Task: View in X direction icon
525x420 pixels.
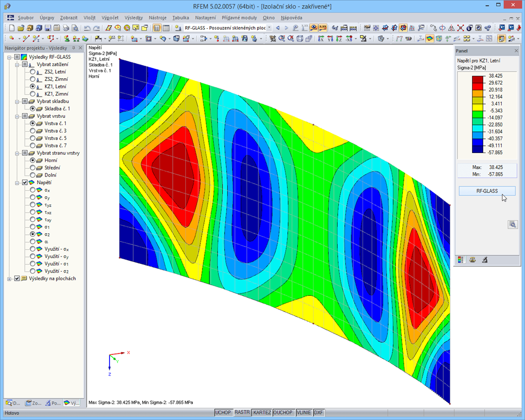Action: [x=321, y=39]
